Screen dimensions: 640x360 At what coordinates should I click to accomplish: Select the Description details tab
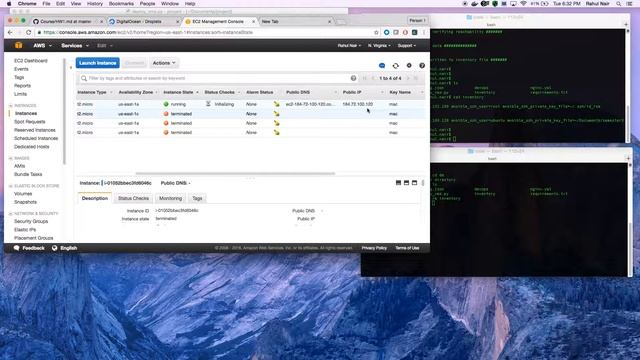(95, 198)
